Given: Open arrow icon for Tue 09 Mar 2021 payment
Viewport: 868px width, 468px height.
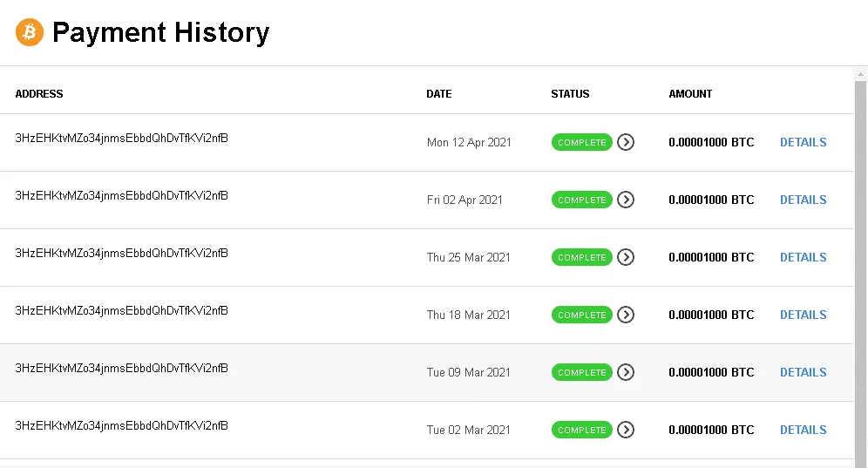Looking at the screenshot, I should pos(626,373).
